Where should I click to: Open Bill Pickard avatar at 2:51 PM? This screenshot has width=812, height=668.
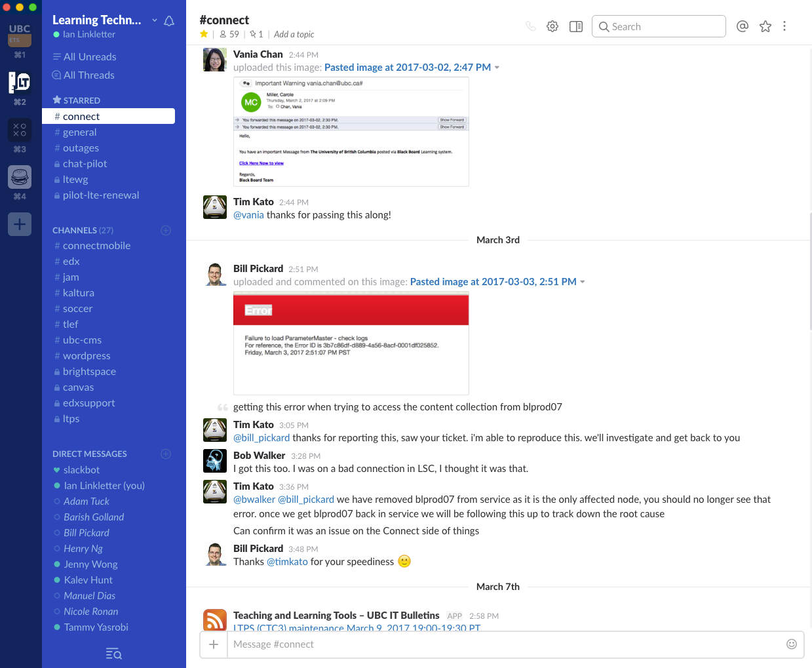click(x=215, y=274)
